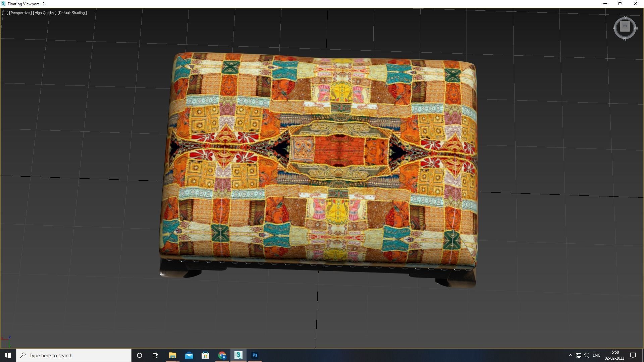Image resolution: width=644 pixels, height=362 pixels.
Task: Click the ViewCube S compass label
Action: (x=625, y=17)
